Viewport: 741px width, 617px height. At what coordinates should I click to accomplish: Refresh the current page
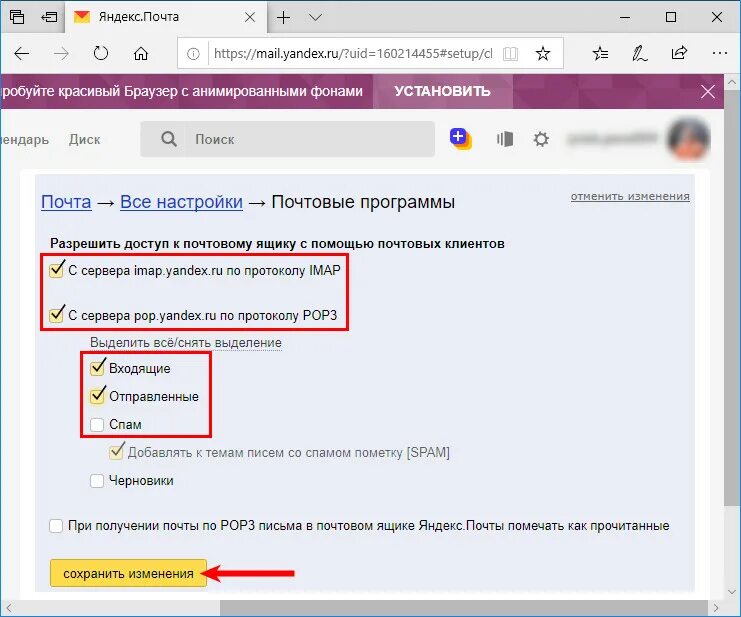click(x=101, y=53)
